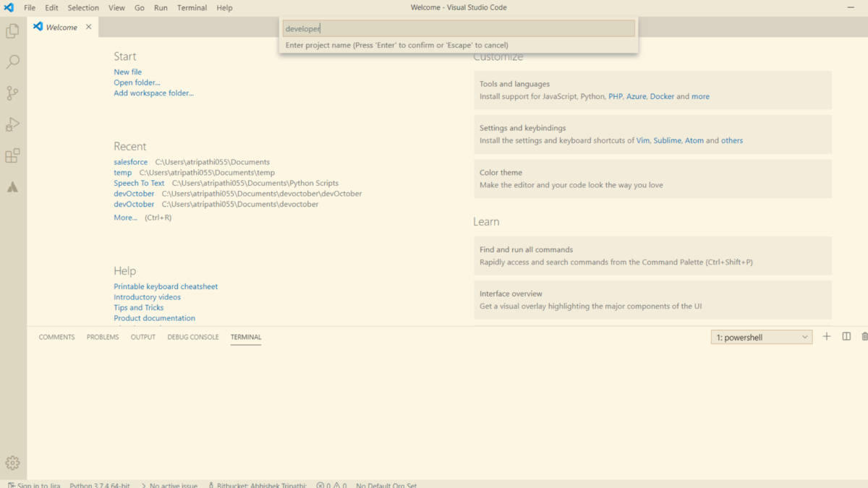Open the Settings and keybindings card

(x=652, y=134)
